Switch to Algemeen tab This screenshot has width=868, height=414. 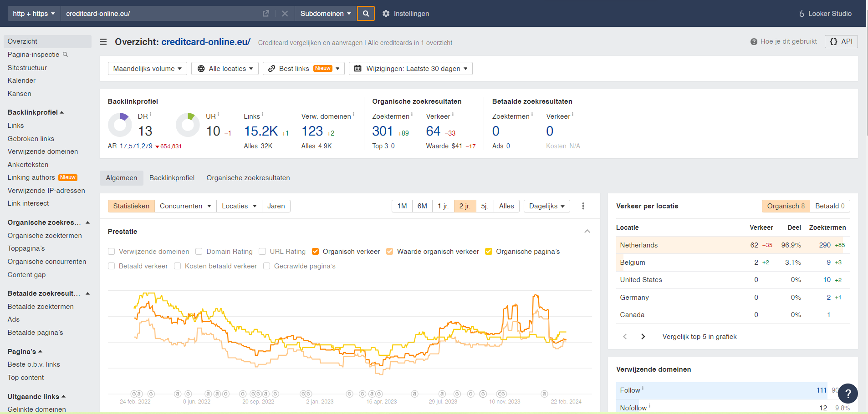click(122, 178)
